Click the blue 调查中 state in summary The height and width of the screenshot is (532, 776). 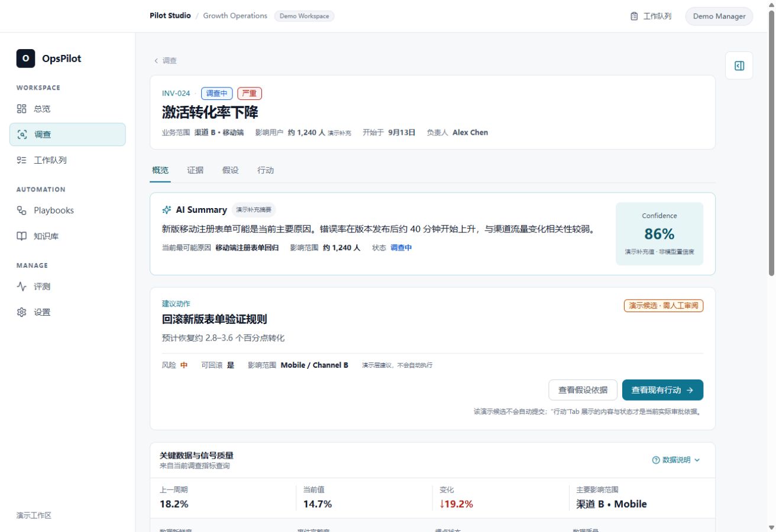(401, 248)
